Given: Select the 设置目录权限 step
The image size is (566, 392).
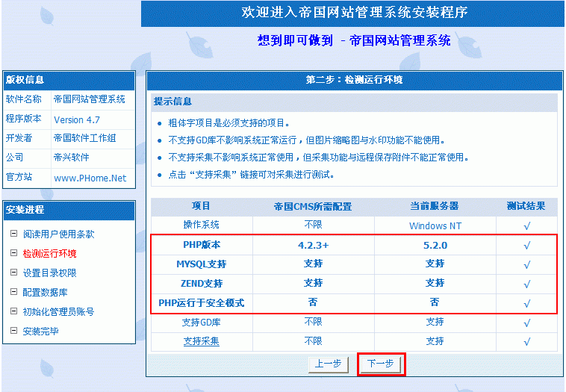Looking at the screenshot, I should [x=49, y=273].
